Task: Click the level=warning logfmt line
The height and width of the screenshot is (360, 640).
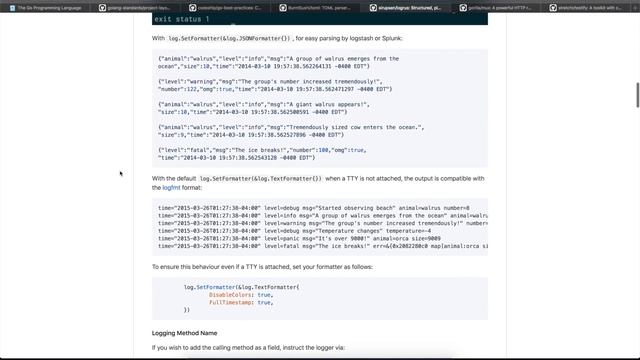Action: pyautogui.click(x=323, y=223)
